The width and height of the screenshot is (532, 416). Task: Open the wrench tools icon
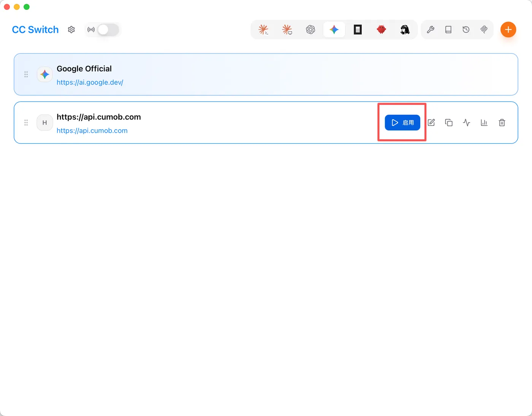point(431,30)
